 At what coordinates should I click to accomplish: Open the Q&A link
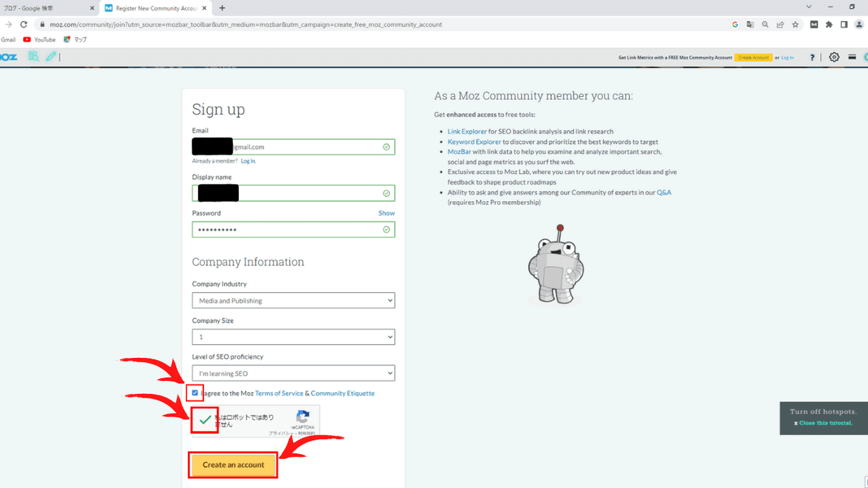[664, 192]
